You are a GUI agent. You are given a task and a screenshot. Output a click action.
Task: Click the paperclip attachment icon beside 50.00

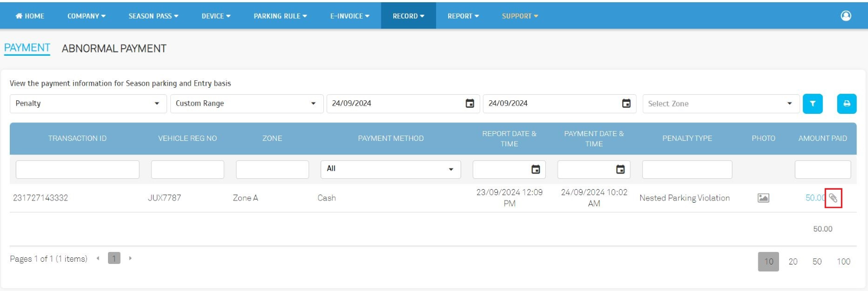[833, 198]
